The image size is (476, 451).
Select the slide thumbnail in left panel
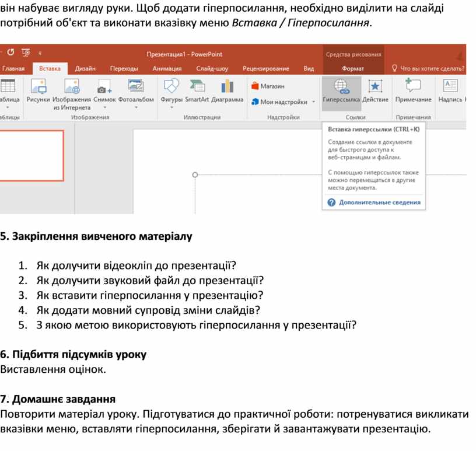coord(32,156)
